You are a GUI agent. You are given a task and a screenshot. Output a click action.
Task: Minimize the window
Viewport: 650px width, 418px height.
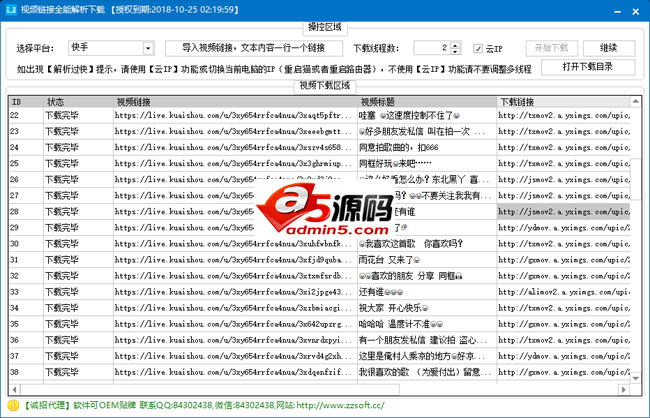617,11
